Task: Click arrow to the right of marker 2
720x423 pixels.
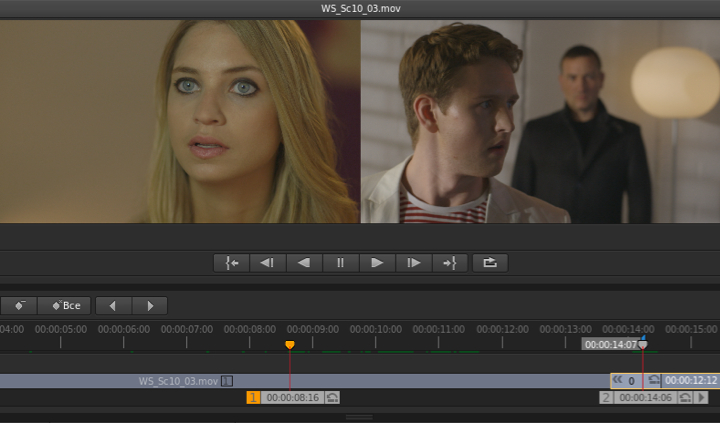Action: 701,397
